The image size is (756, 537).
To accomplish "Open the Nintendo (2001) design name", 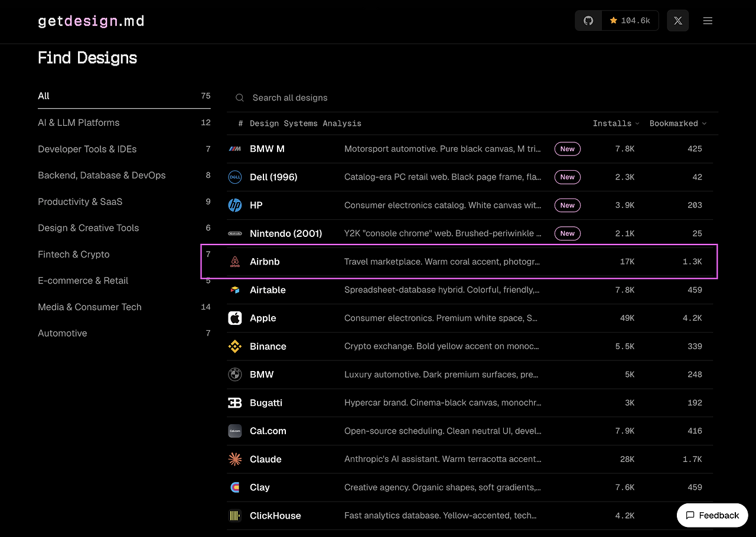I will point(286,233).
